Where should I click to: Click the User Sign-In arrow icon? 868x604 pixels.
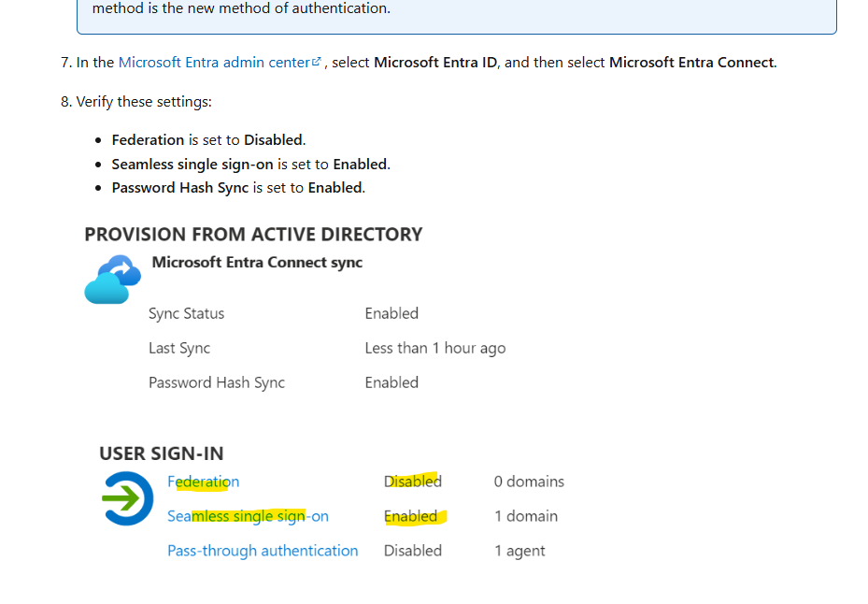[127, 498]
